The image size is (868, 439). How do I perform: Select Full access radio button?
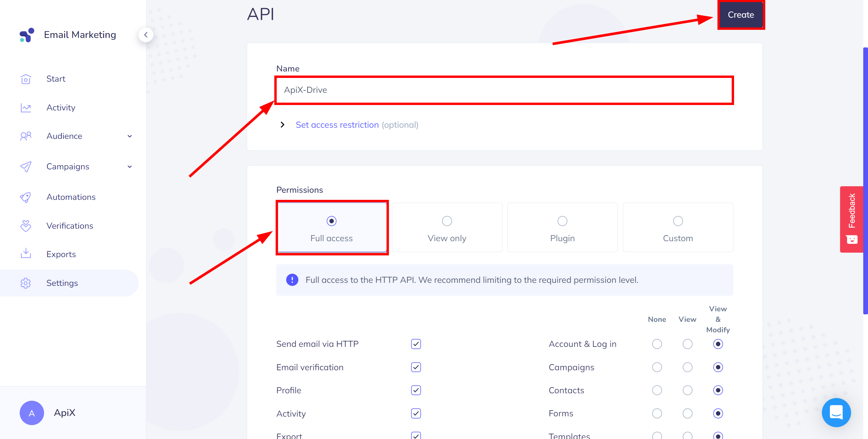click(x=331, y=220)
